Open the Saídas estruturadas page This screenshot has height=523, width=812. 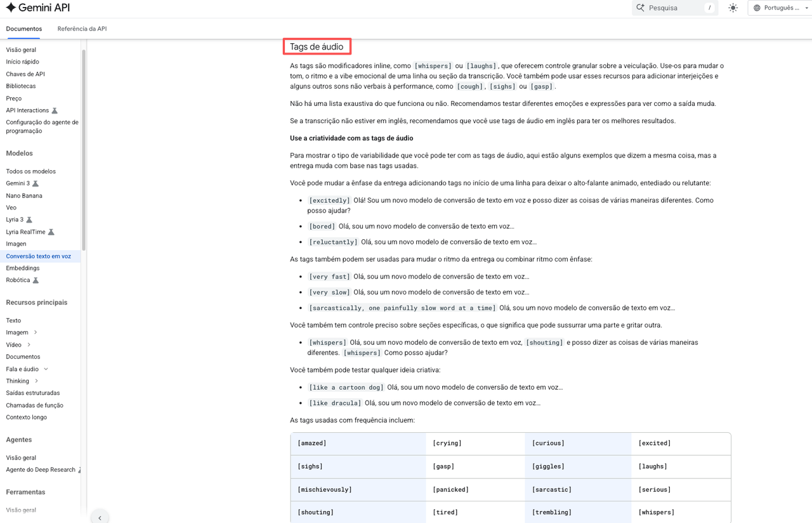(x=33, y=394)
